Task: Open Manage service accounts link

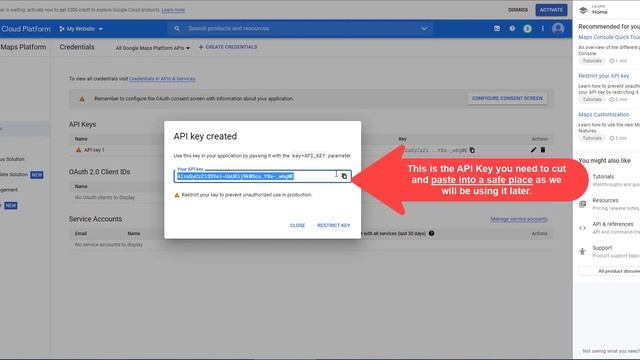Action: tap(519, 219)
